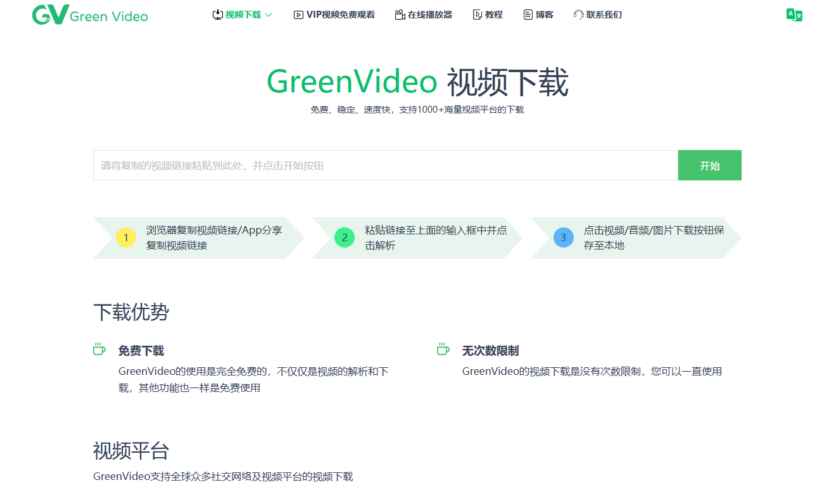Image resolution: width=829 pixels, height=504 pixels.
Task: Click the Green Video brand text
Action: pos(109,16)
